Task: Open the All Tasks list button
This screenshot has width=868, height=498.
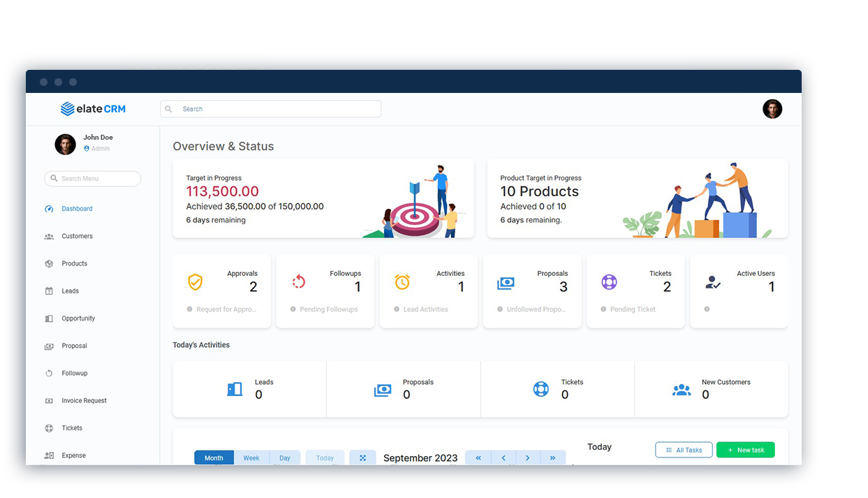Action: 684,451
